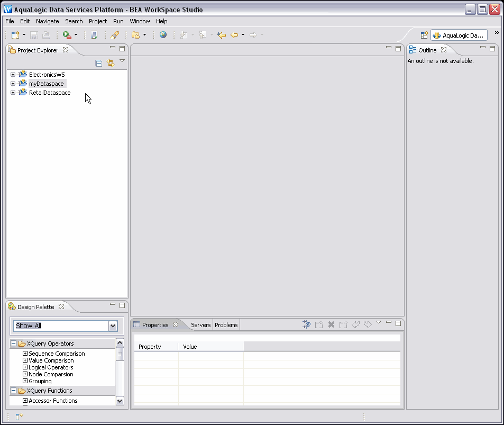Click the folder search toolbar icon
This screenshot has width=504, height=425.
[x=135, y=35]
